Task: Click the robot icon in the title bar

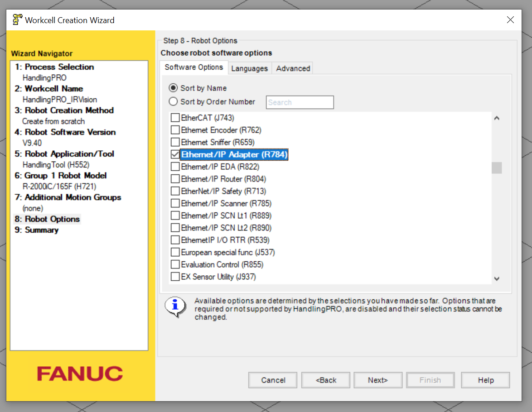Action: [17, 19]
